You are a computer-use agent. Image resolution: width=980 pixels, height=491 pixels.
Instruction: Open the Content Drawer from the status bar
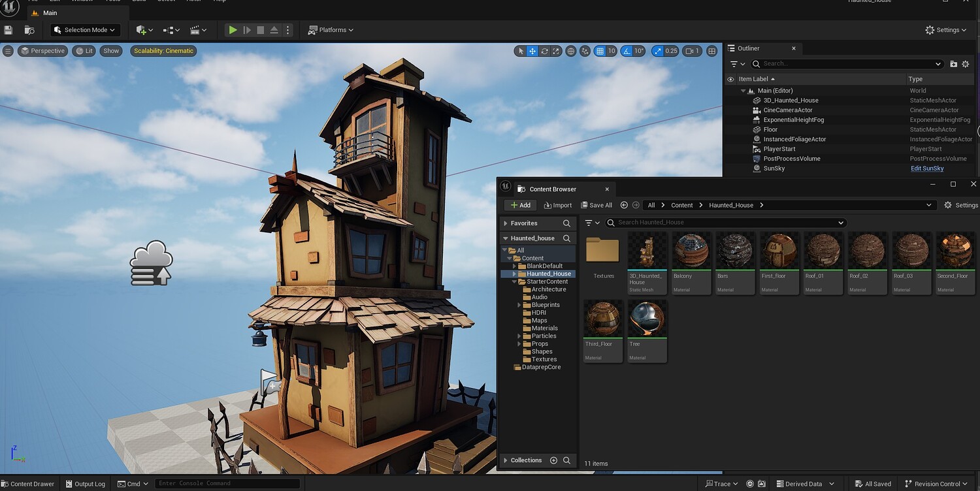pos(28,484)
